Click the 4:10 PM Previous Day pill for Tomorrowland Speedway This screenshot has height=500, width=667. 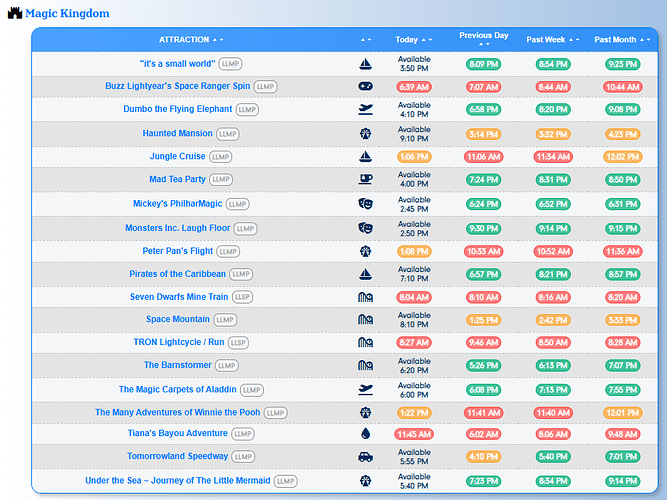pyautogui.click(x=484, y=457)
